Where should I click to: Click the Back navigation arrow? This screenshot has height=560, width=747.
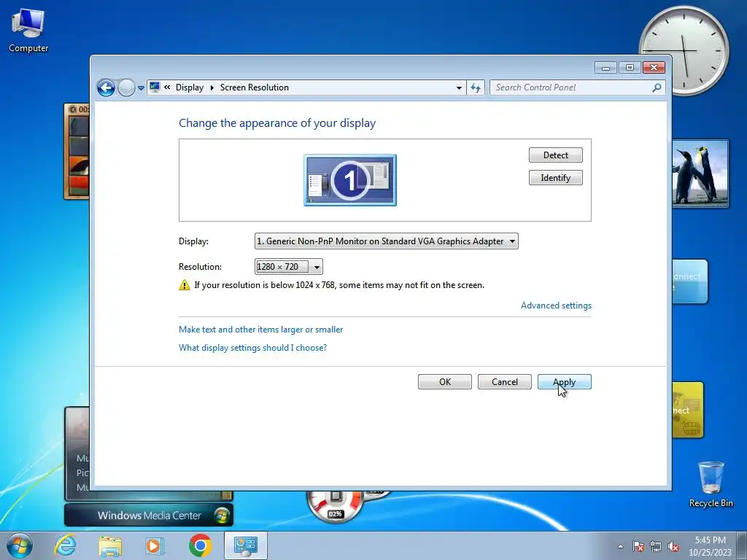[106, 87]
